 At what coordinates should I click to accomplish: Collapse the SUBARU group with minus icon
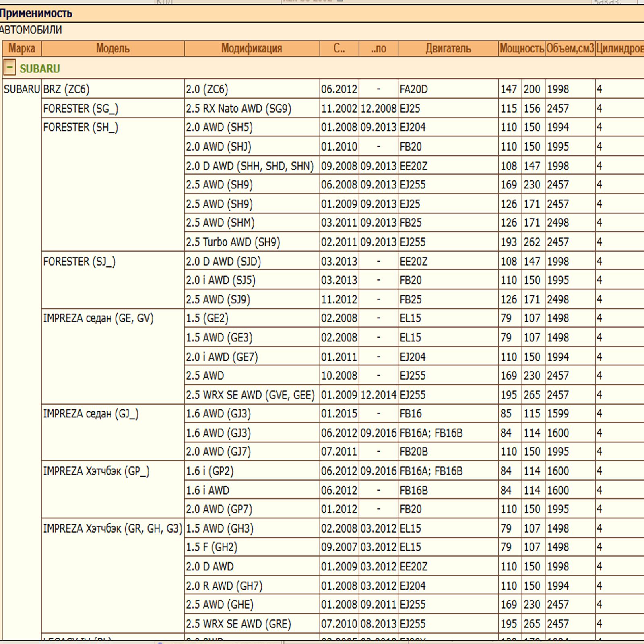(x=9, y=68)
